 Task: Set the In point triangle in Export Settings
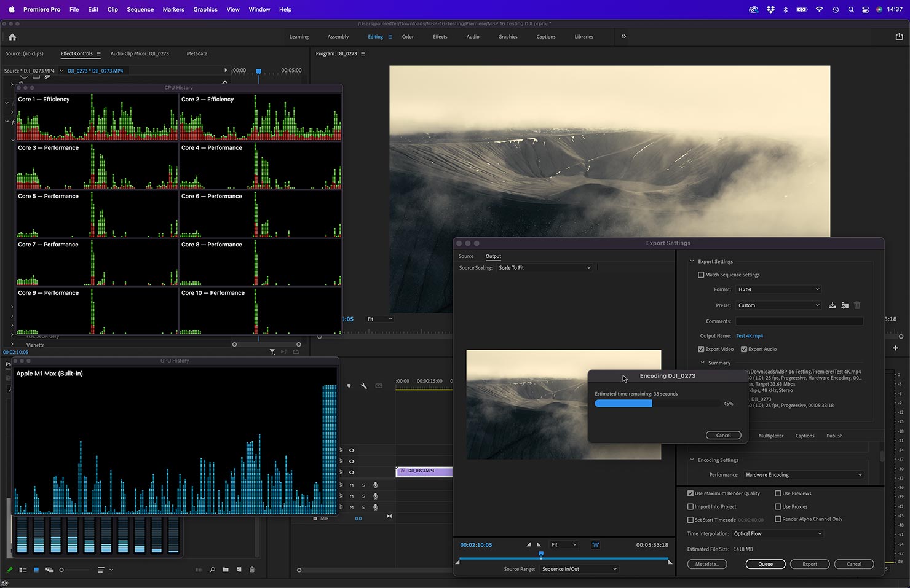tap(528, 545)
